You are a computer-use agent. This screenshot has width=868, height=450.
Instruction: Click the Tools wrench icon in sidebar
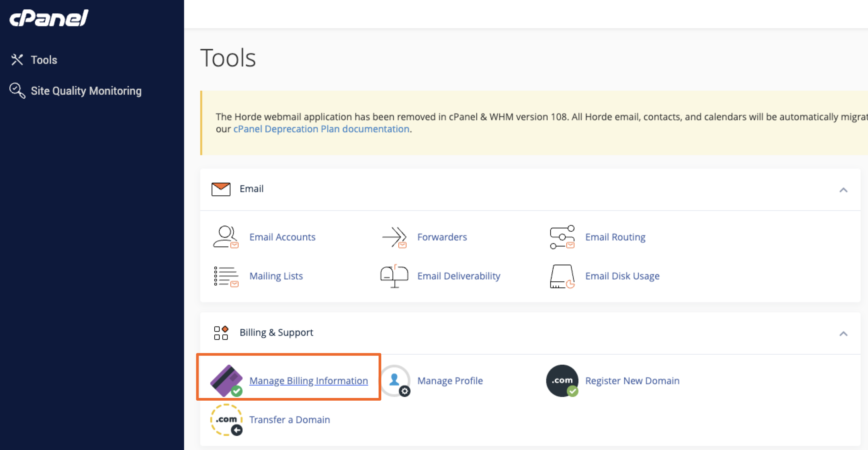tap(17, 60)
